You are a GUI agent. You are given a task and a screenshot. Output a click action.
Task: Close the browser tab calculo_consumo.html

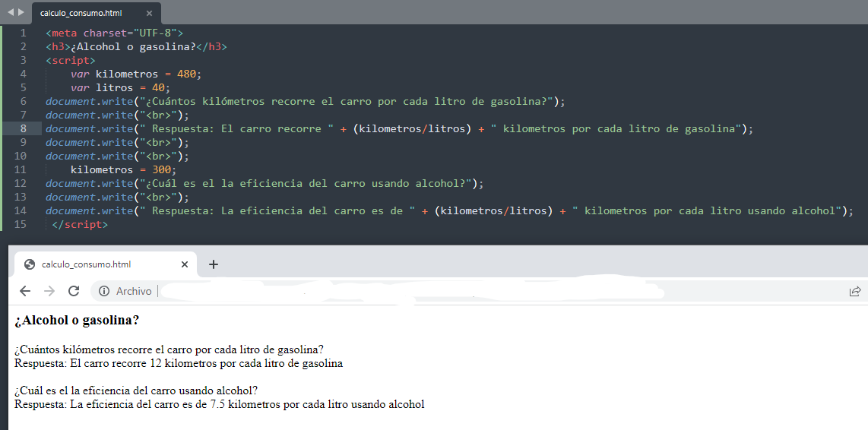pos(185,264)
